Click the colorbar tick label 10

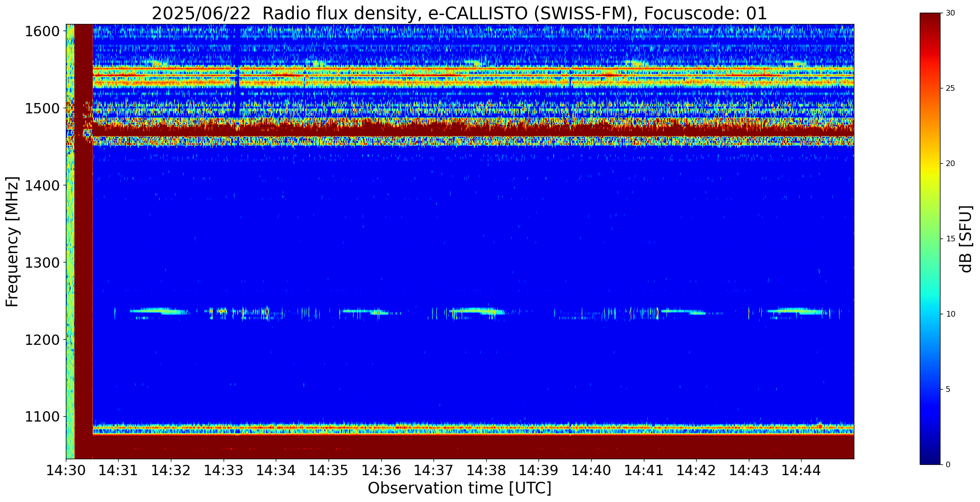coord(950,314)
